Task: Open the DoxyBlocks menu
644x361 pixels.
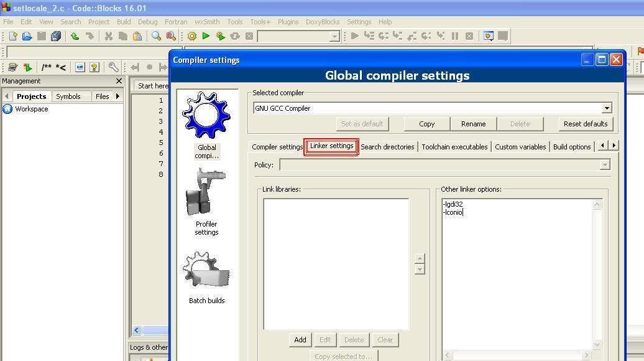Action: [x=323, y=22]
